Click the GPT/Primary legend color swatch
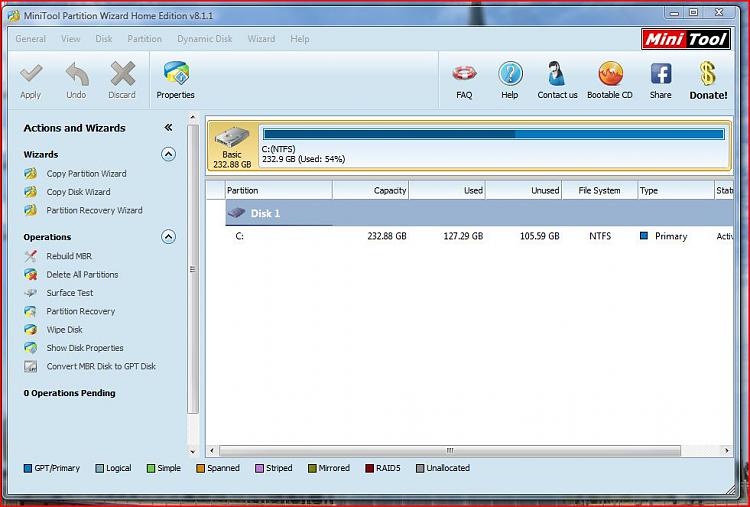This screenshot has height=507, width=750. pos(28,468)
